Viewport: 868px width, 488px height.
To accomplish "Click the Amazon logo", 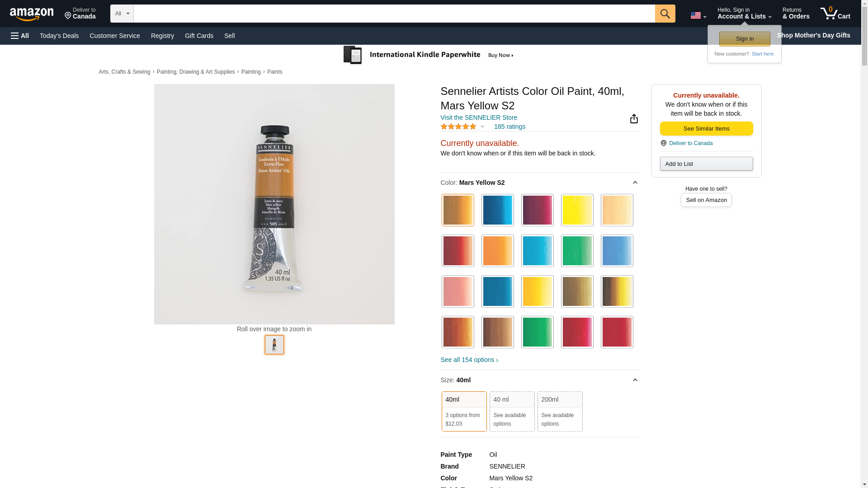I will [32, 14].
